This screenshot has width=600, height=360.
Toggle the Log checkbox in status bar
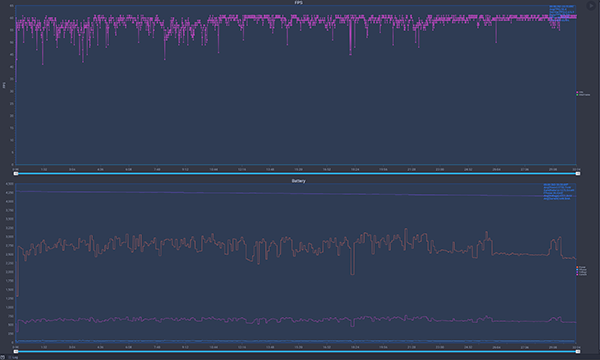pos(10,357)
